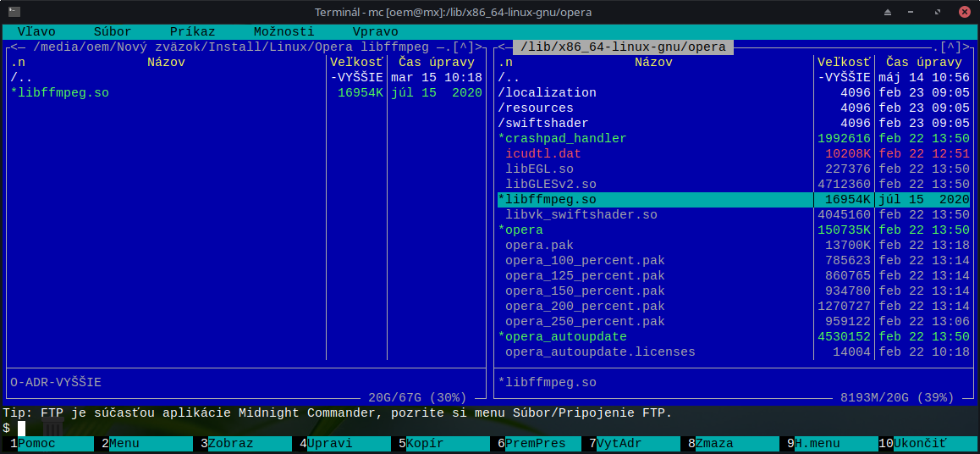Sort left panel by Veľkosť column
The width and height of the screenshot is (980, 454).
356,63
